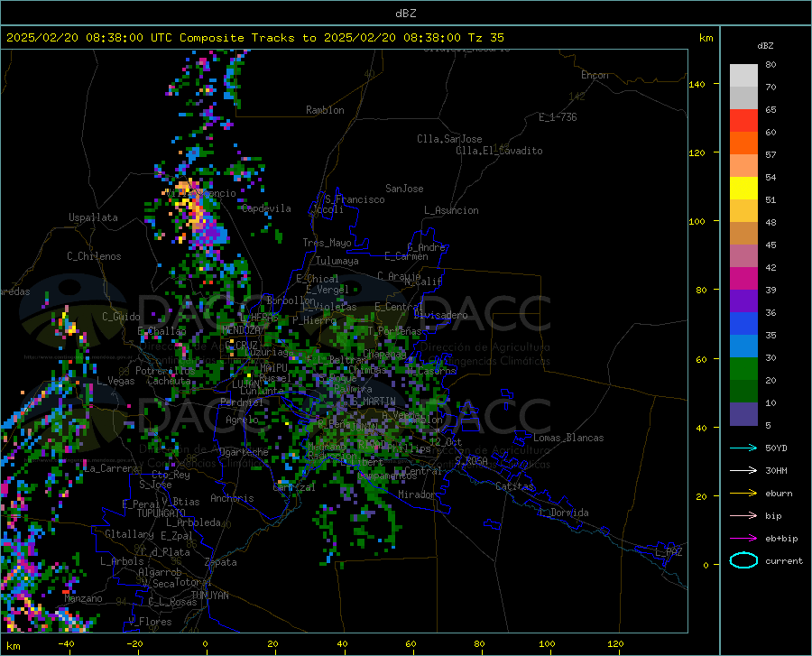Image resolution: width=812 pixels, height=656 pixels.
Task: Click the 'Tz 35' text in header
Action: pos(485,38)
